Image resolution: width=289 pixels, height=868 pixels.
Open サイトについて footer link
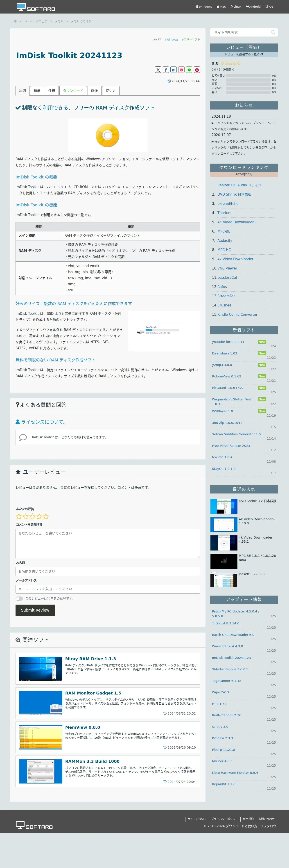[x=197, y=819]
